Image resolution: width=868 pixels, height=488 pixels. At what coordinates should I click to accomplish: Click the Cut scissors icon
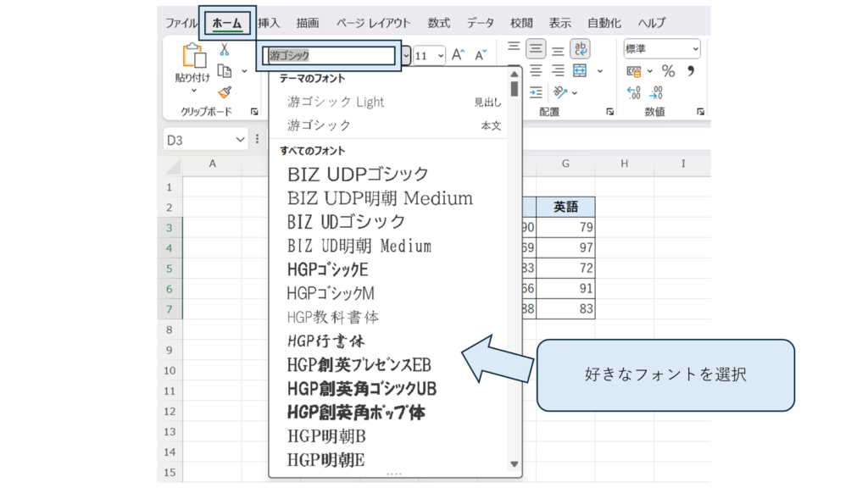(x=225, y=50)
